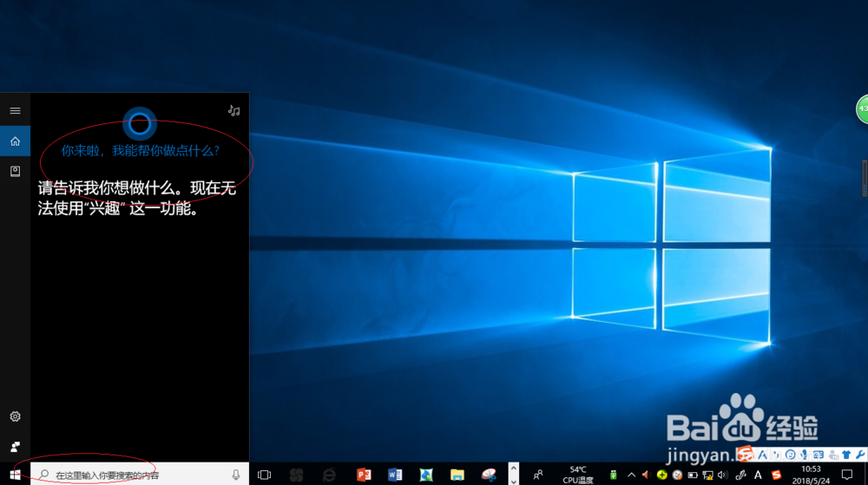868x485 pixels.
Task: Open File Explorer from the taskbar
Action: click(457, 475)
